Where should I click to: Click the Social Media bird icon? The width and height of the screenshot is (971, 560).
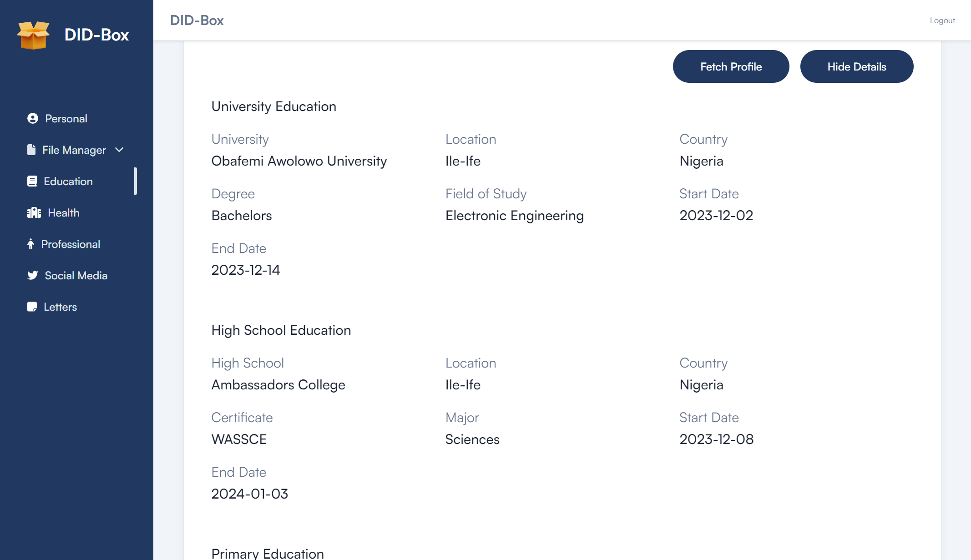(x=33, y=275)
